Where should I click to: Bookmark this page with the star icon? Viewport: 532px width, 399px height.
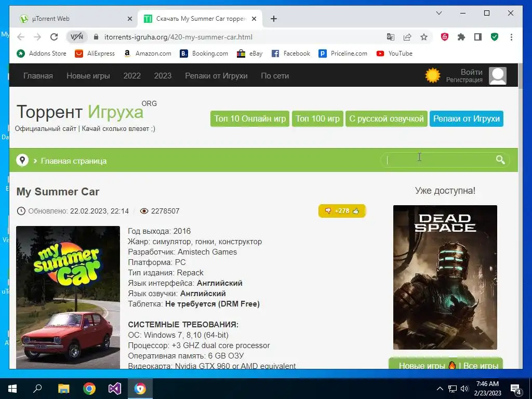point(424,37)
